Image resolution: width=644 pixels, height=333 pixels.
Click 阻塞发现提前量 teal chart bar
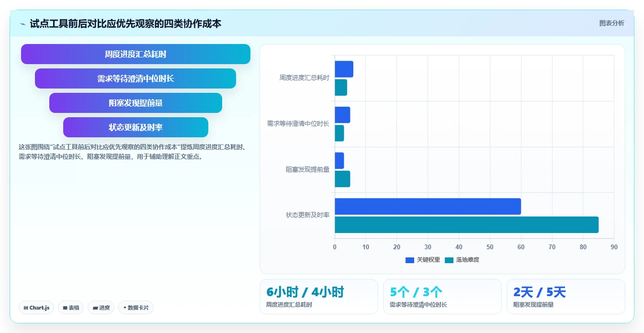tap(342, 179)
